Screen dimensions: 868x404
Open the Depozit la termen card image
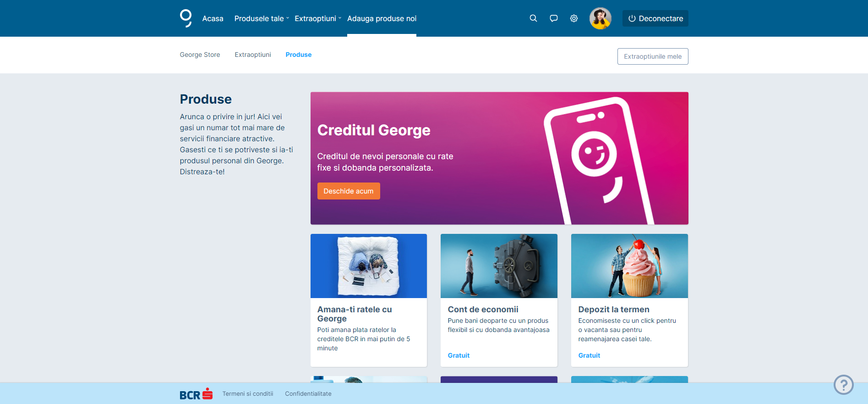coord(629,266)
